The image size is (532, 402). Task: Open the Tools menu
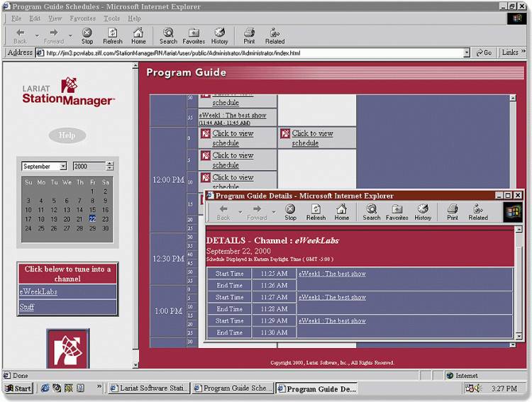[111, 18]
